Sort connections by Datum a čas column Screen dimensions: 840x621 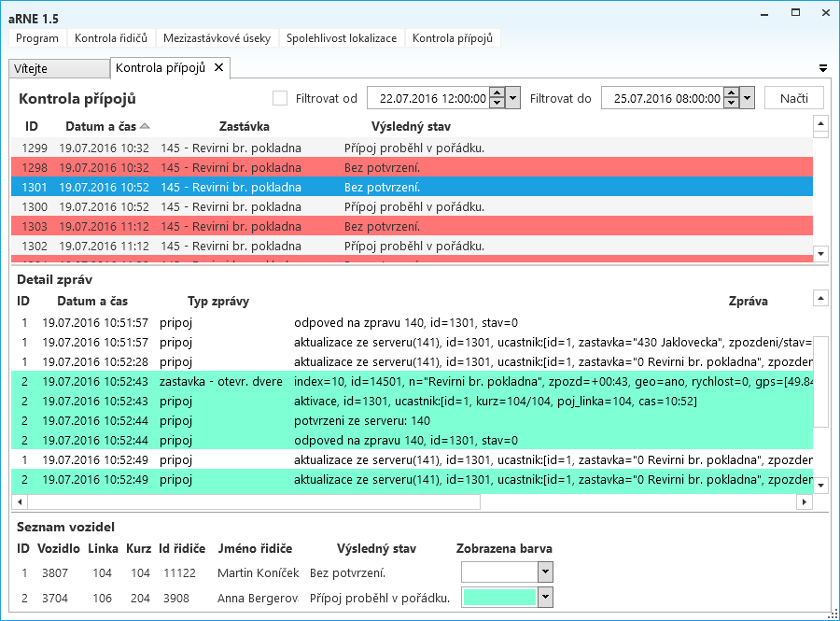[101, 126]
